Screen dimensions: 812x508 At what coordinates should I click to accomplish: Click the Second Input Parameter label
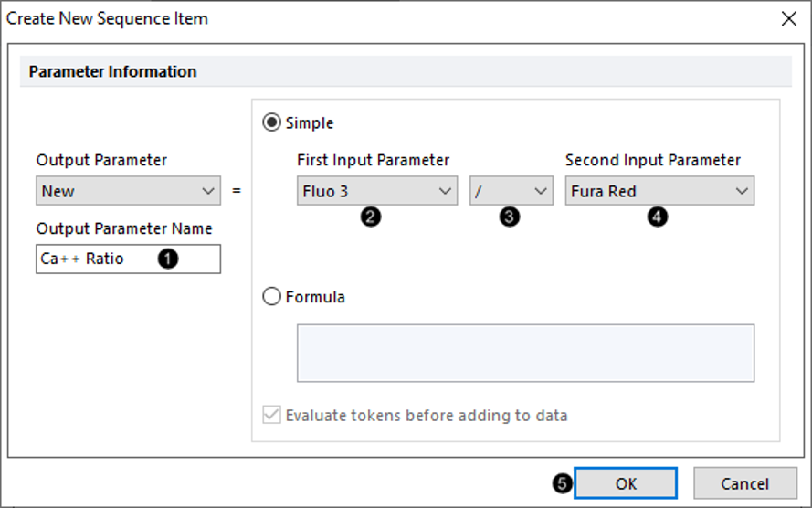click(652, 160)
